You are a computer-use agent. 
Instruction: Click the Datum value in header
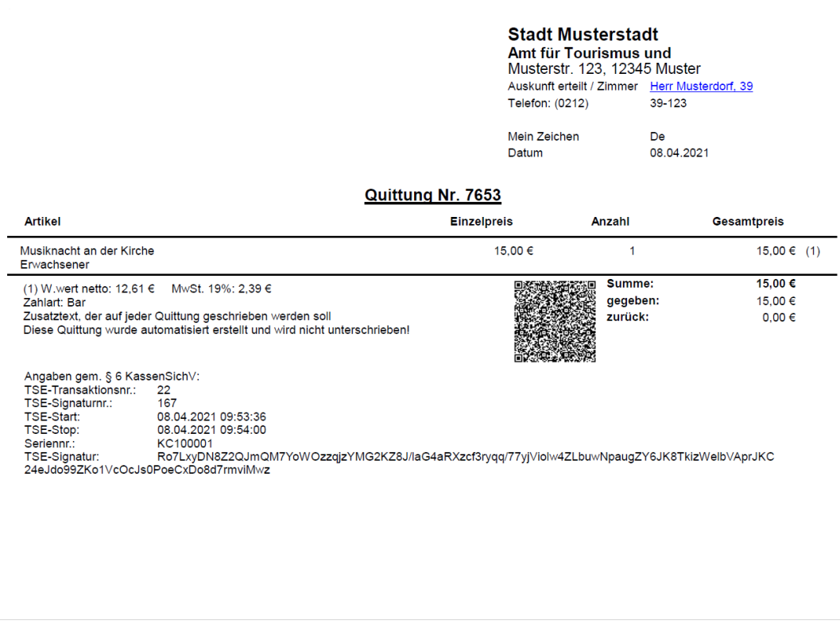(x=679, y=153)
